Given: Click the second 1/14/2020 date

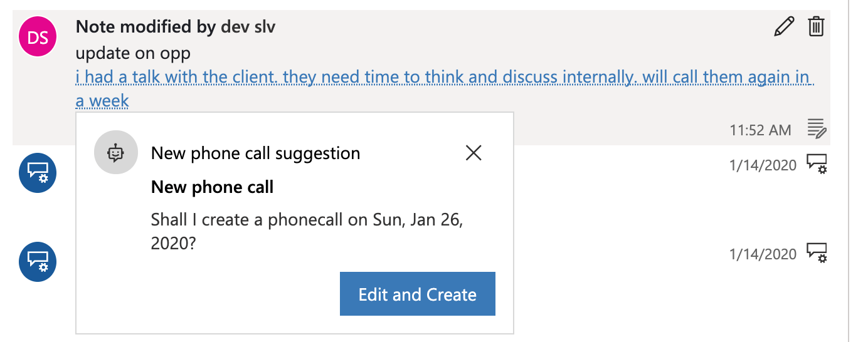Looking at the screenshot, I should pyautogui.click(x=763, y=254).
